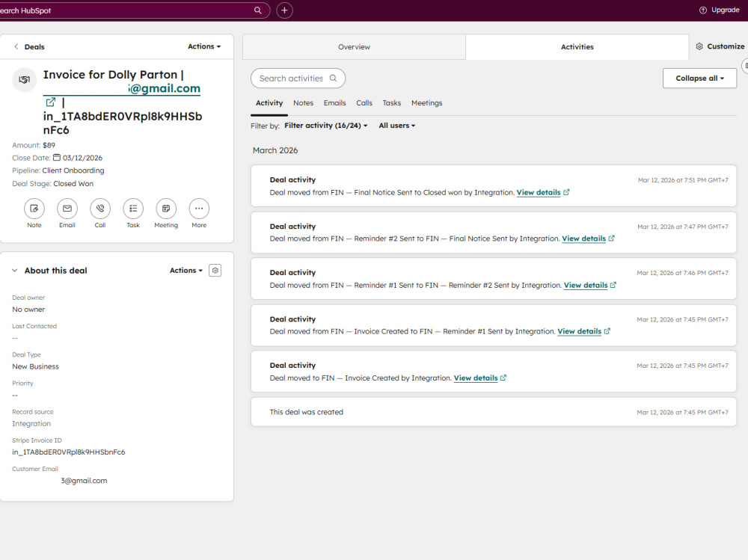
Task: Click the search magnifier icon in HubSpot search bar
Action: [257, 10]
